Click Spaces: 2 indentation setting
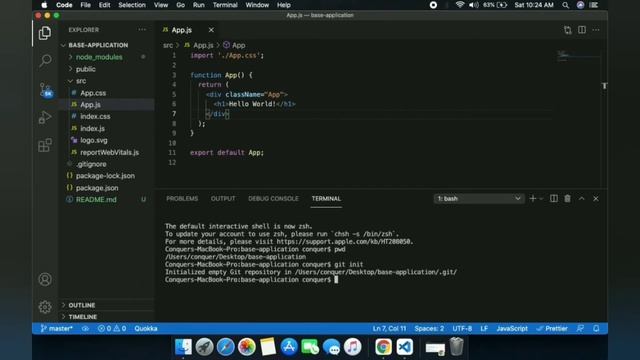Viewport: 640px width, 360px height. click(429, 329)
